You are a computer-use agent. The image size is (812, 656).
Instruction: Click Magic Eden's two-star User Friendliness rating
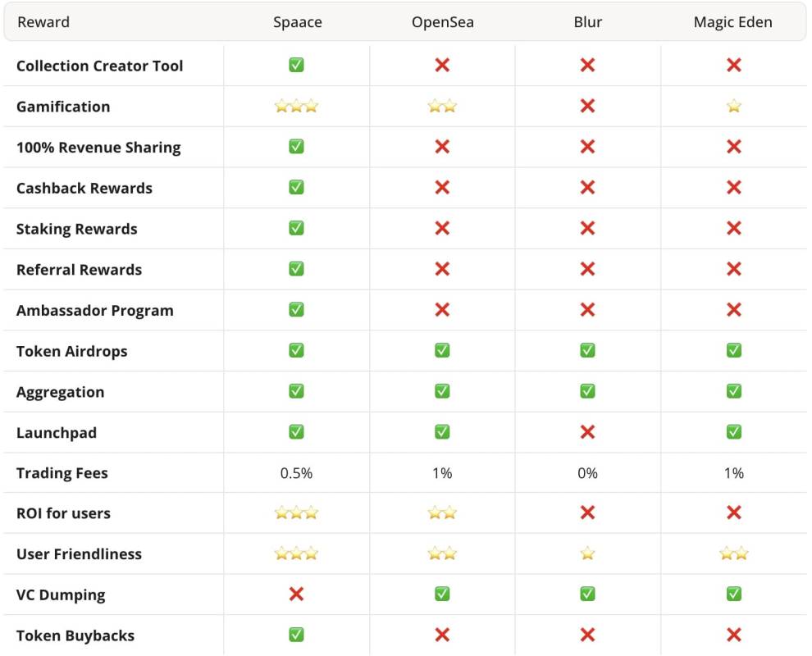(734, 553)
